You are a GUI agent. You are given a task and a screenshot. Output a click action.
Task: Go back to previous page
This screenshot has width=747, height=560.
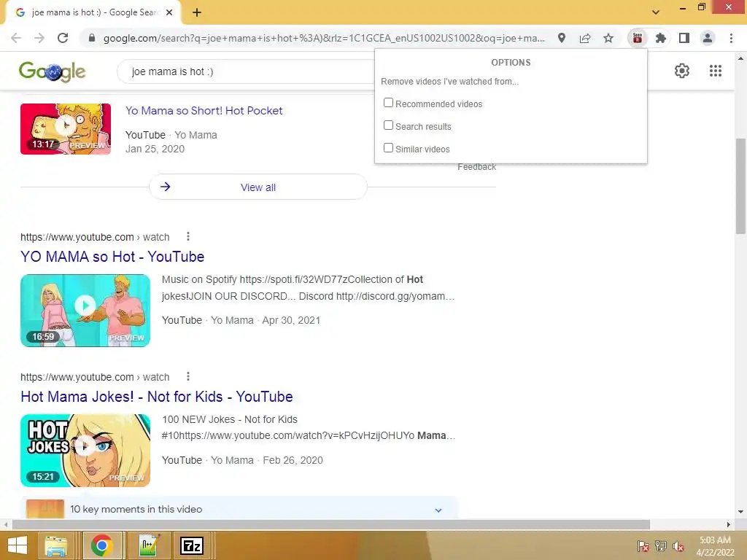pyautogui.click(x=16, y=38)
